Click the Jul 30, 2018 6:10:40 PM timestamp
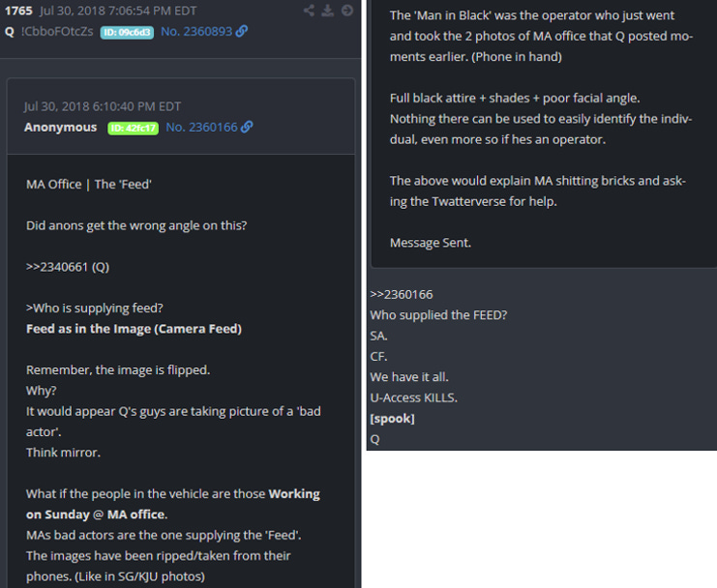The image size is (717, 588). [x=103, y=106]
